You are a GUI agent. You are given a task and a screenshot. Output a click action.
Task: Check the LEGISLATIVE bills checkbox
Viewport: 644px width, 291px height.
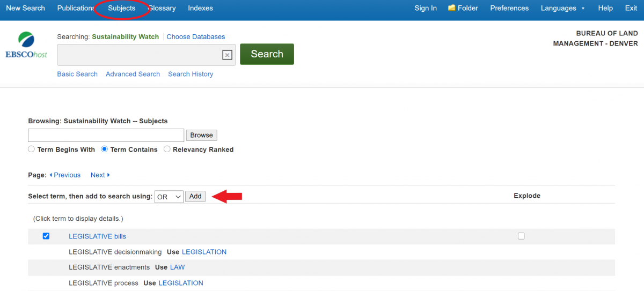(x=46, y=236)
